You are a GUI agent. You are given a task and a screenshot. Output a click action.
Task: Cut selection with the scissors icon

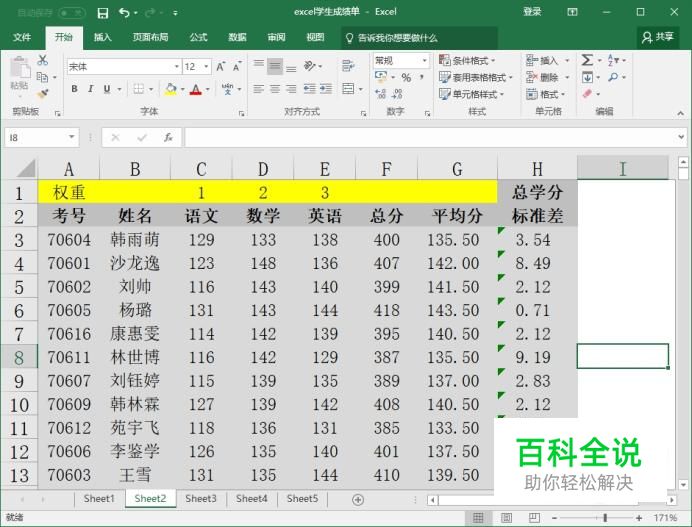42,60
